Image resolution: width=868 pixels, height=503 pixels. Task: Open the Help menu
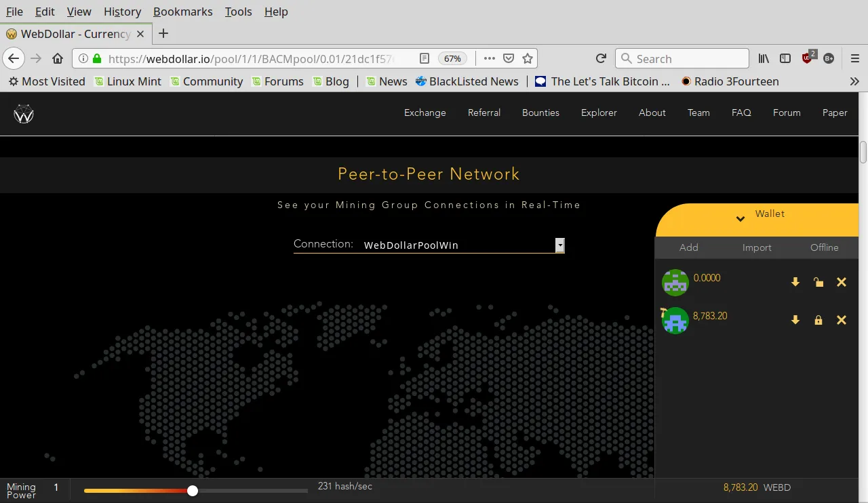coord(276,12)
